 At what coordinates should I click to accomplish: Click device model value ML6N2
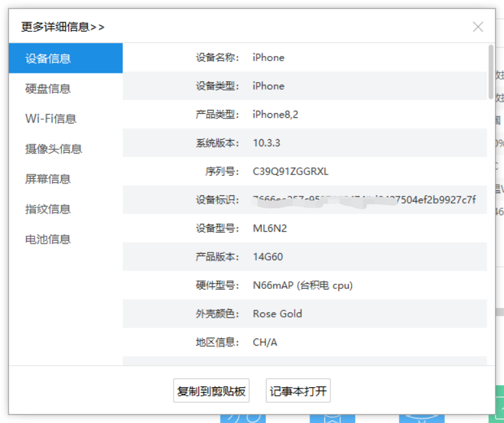[270, 228]
